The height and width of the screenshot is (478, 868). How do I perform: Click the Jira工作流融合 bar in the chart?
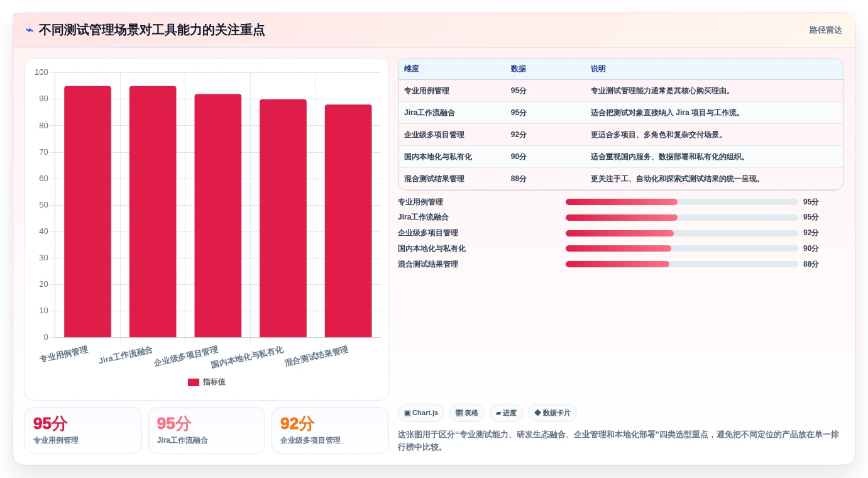pyautogui.click(x=153, y=211)
